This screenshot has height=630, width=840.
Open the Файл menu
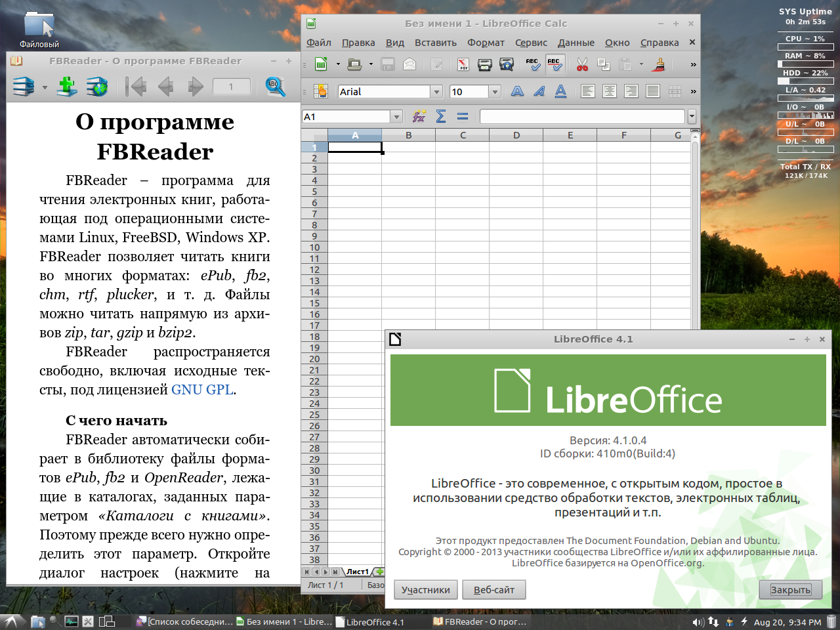pyautogui.click(x=319, y=43)
